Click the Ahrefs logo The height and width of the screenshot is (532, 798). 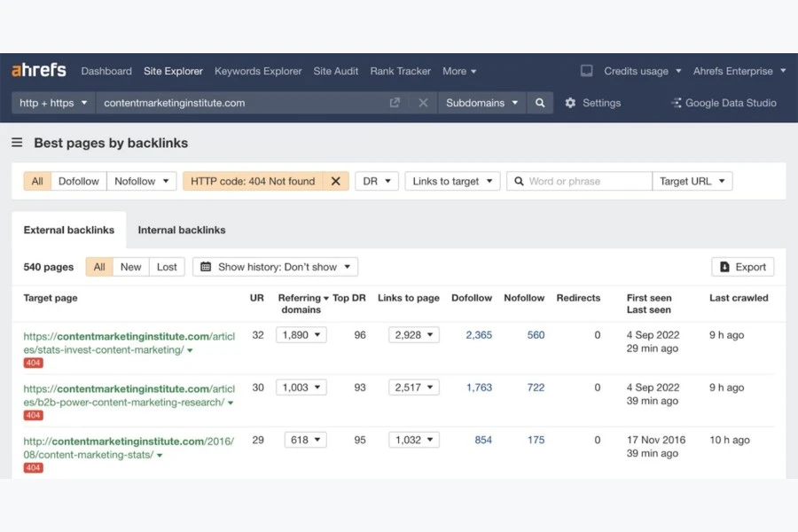point(40,71)
